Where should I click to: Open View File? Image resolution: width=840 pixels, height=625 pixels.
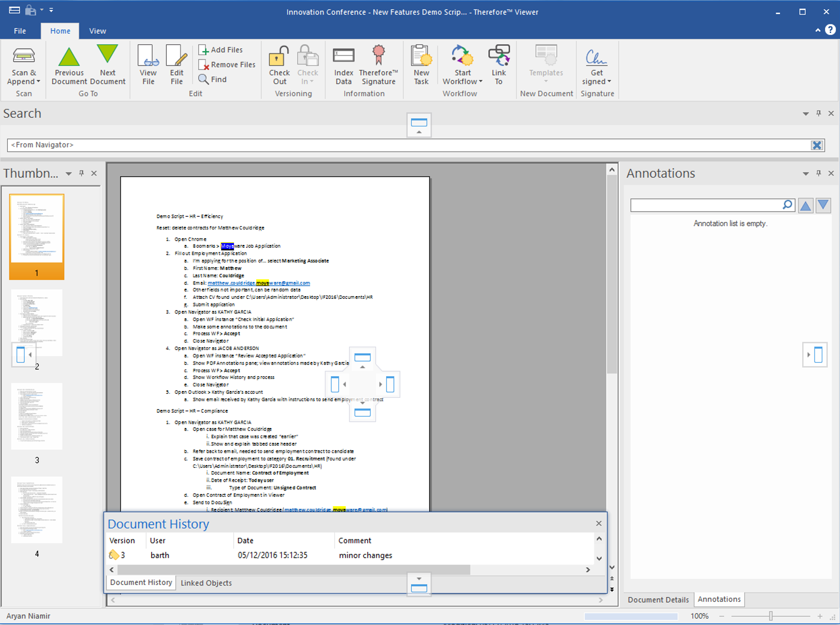click(x=148, y=66)
